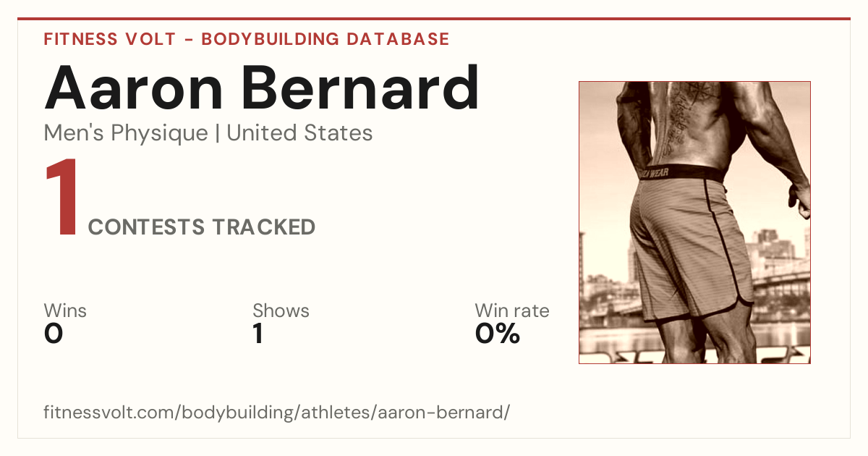Select the Shows value 1
This screenshot has height=456, width=868.
coord(258,334)
